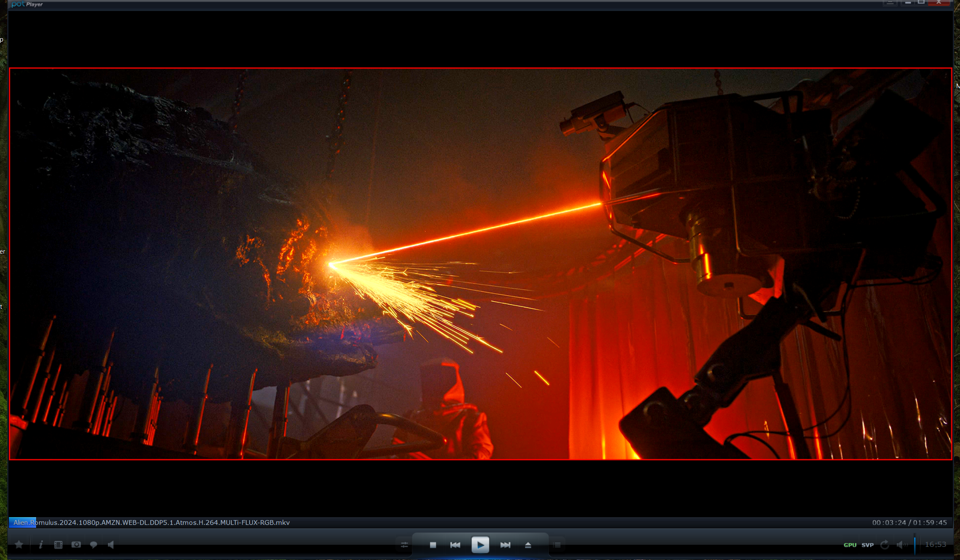Screen dimensions: 960x560
Task: Click the circular rotate/repeat icon
Action: pyautogui.click(x=885, y=545)
